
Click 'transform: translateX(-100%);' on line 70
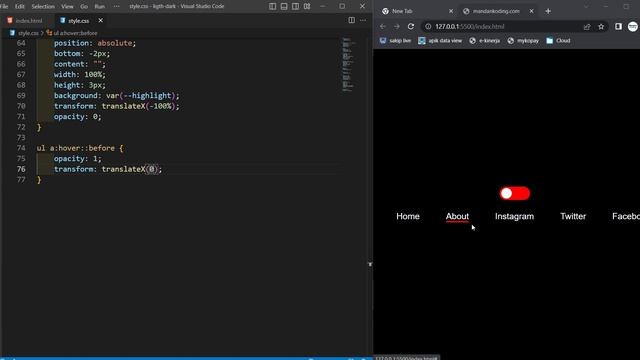click(x=116, y=106)
